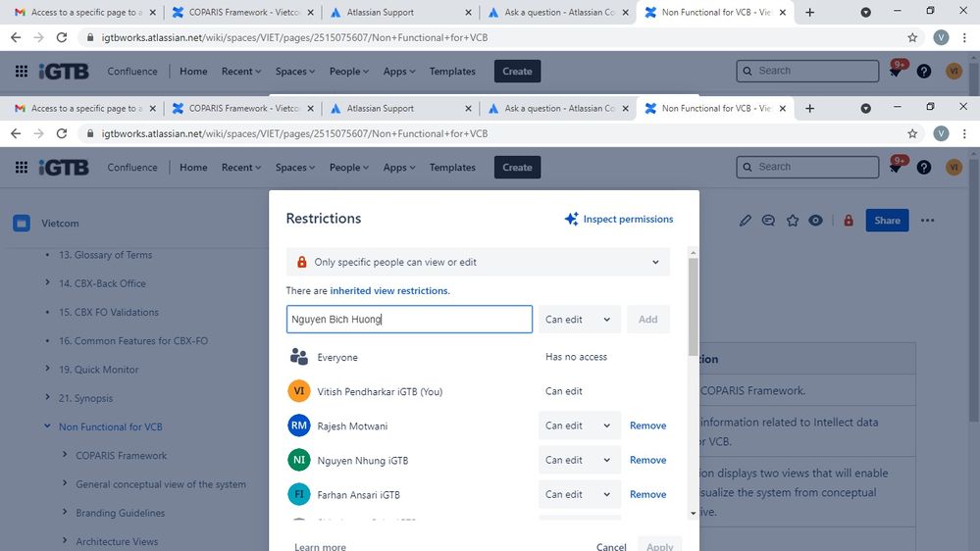Open Chrome profile V icon in lower window

tap(941, 133)
